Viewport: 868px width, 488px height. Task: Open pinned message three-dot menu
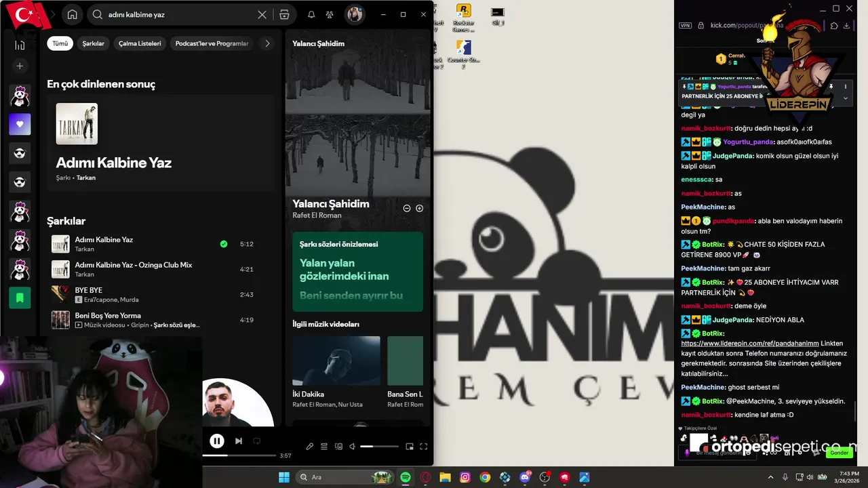pyautogui.click(x=846, y=87)
